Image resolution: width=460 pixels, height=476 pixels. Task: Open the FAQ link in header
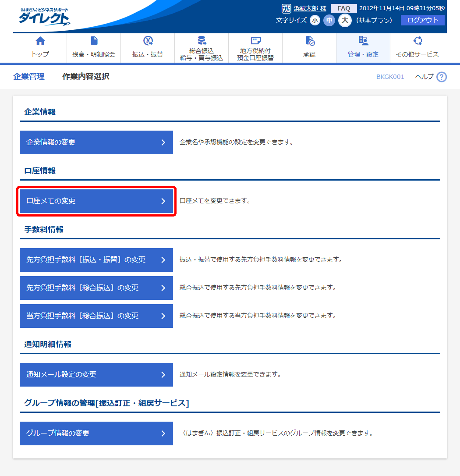click(343, 8)
